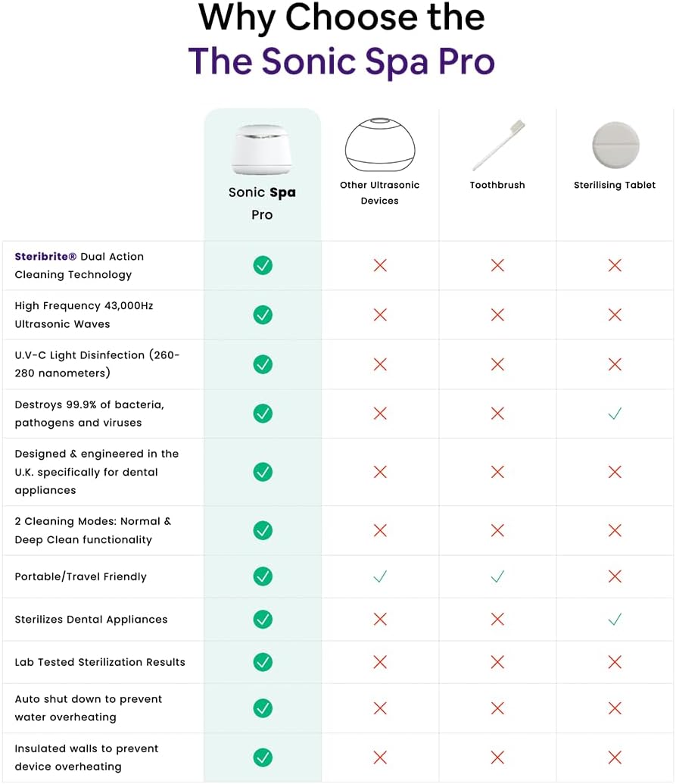This screenshot has width=676, height=784.
Task: Click the '2 Cleaning Modes' feature row label
Action: (93, 530)
